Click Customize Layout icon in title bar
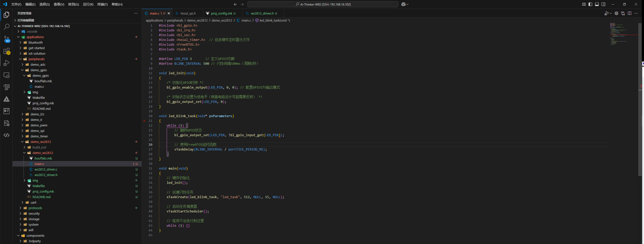Image resolution: width=644 pixels, height=244 pixels. tap(584, 4)
